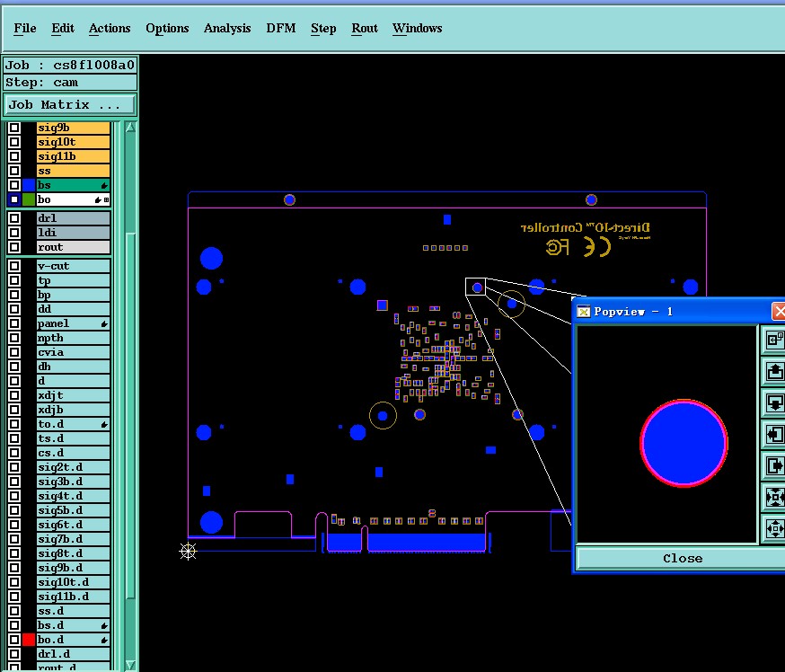The width and height of the screenshot is (785, 672).
Task: Toggle the checkbox for layer drl
Action: [x=14, y=218]
